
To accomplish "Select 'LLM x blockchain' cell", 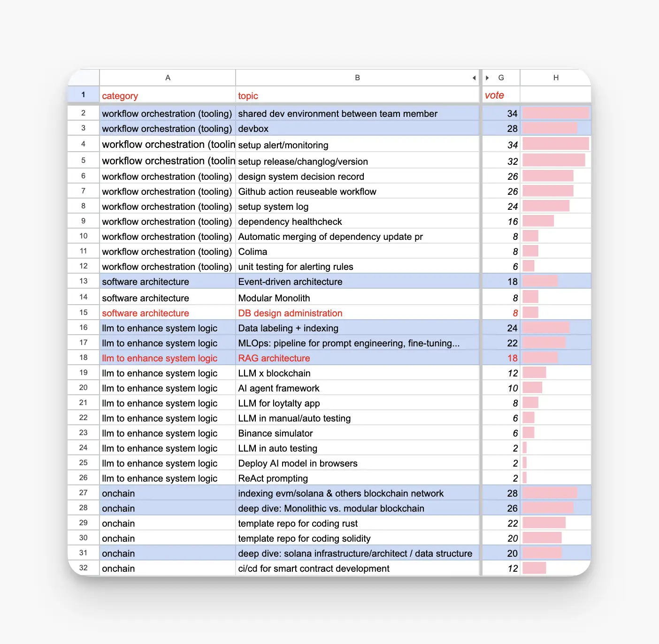I will pyautogui.click(x=357, y=373).
